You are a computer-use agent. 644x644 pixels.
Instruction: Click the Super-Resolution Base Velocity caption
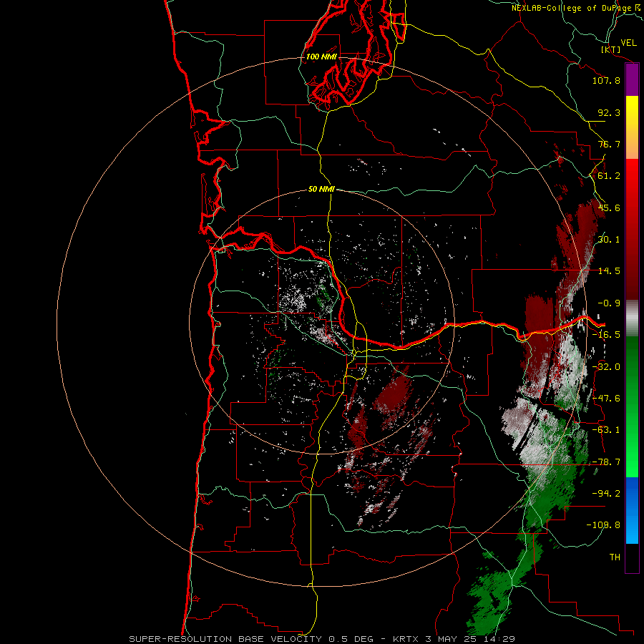(x=322, y=639)
